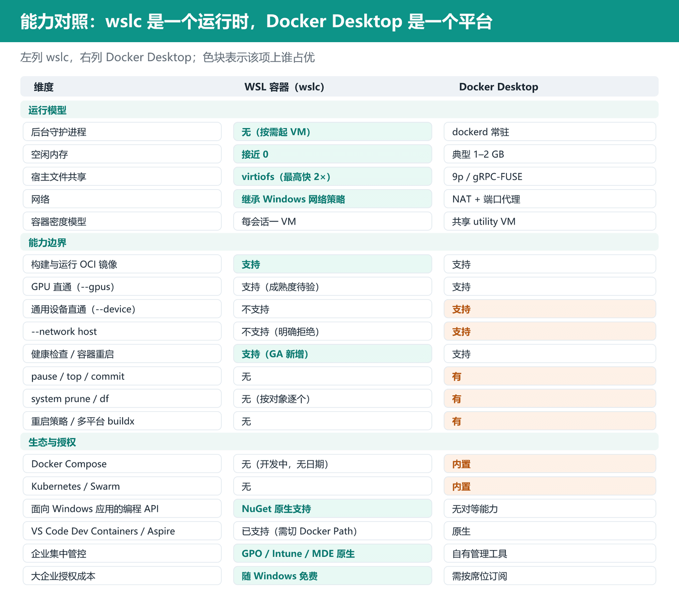Click the '已支持（需切 Docker Path）' cell

[x=333, y=531]
